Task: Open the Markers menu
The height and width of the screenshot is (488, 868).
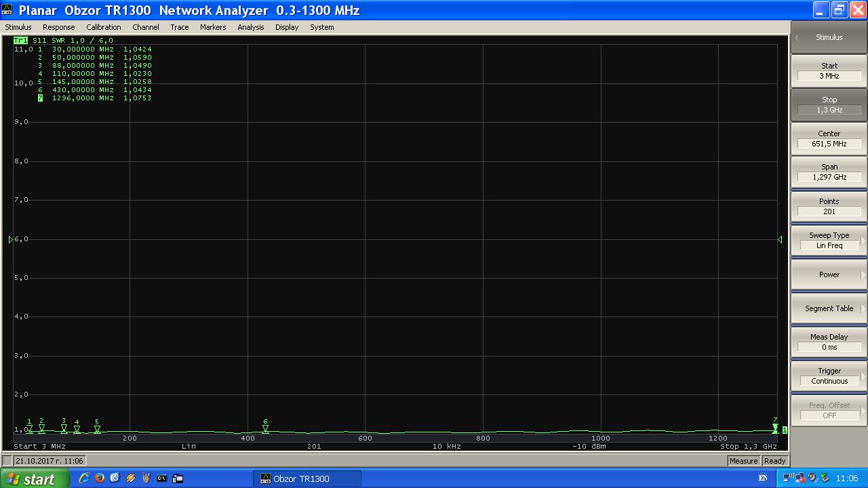Action: tap(213, 27)
